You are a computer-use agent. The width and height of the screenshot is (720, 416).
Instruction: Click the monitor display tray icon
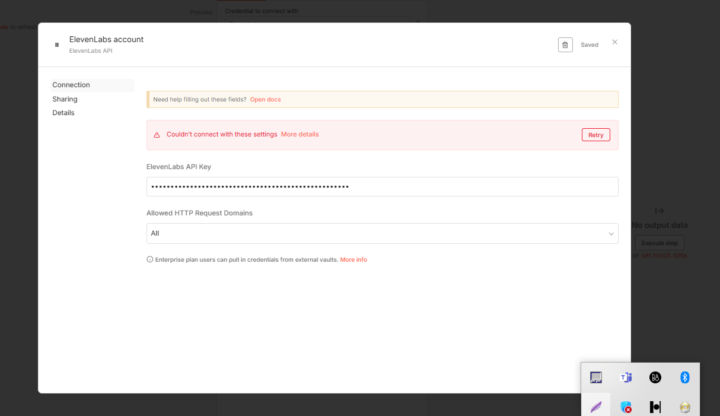pyautogui.click(x=596, y=377)
